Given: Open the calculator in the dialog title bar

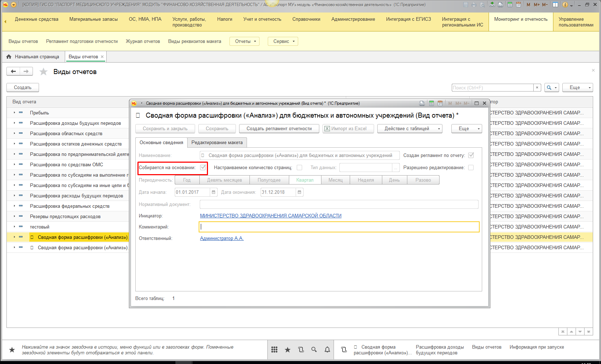Looking at the screenshot, I should [431, 103].
